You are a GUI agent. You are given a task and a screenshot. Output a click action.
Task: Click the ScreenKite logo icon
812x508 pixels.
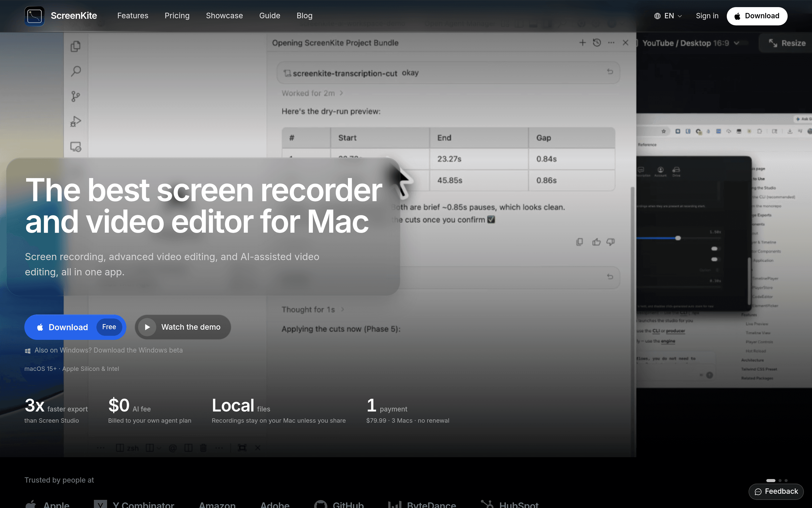(34, 16)
